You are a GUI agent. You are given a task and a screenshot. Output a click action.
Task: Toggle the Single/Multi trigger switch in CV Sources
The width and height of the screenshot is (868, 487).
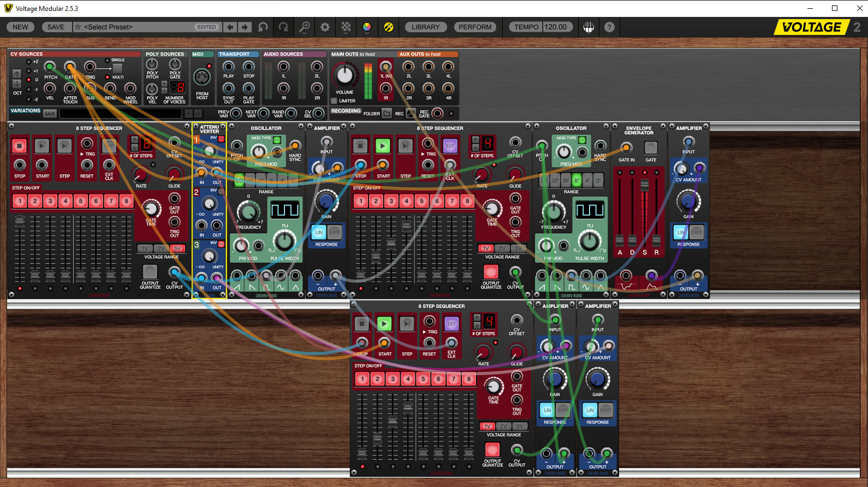(x=117, y=68)
